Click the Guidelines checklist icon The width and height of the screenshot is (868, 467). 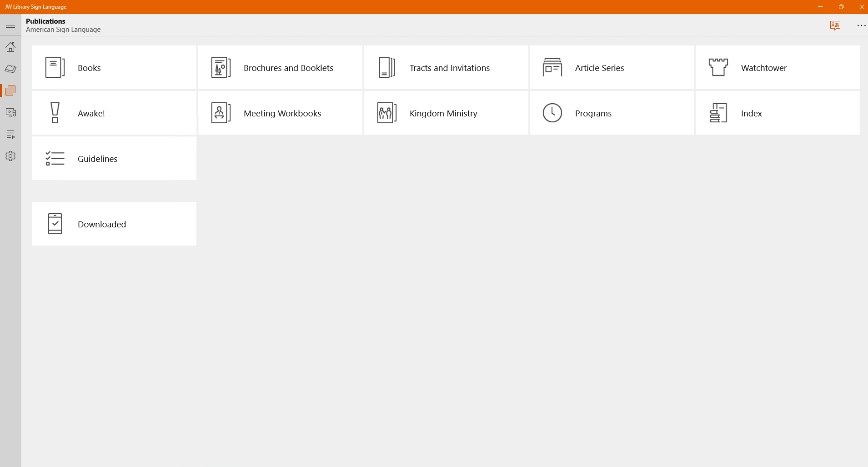click(x=55, y=158)
